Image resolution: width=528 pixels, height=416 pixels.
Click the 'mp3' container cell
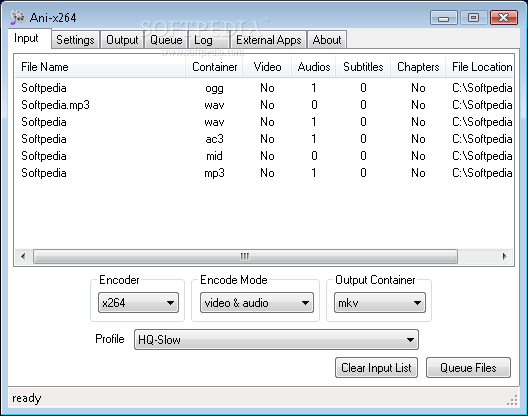(214, 173)
